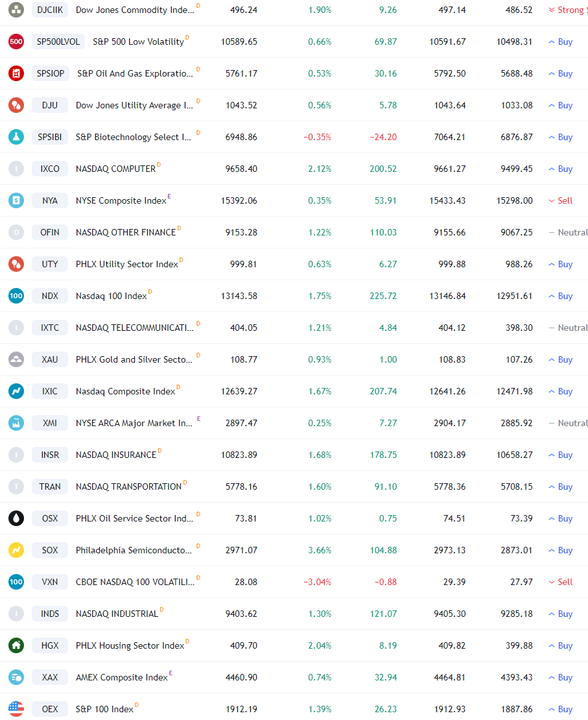Click the 13143.58 price for NDX
588x720 pixels.
pos(239,296)
